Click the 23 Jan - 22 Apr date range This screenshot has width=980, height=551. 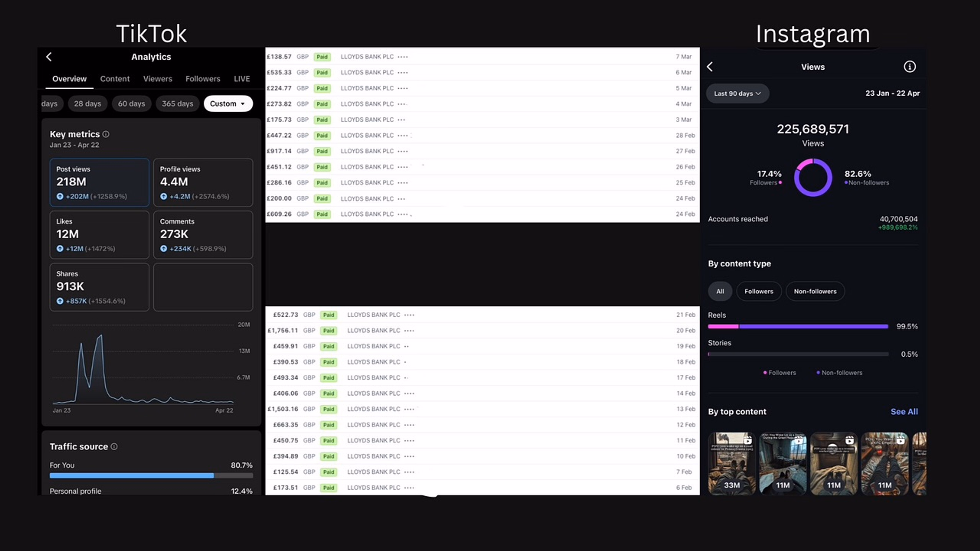[892, 94]
